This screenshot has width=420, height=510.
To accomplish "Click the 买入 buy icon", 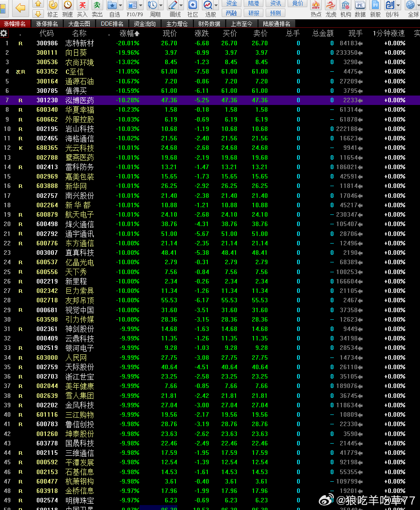I will (x=82, y=9).
